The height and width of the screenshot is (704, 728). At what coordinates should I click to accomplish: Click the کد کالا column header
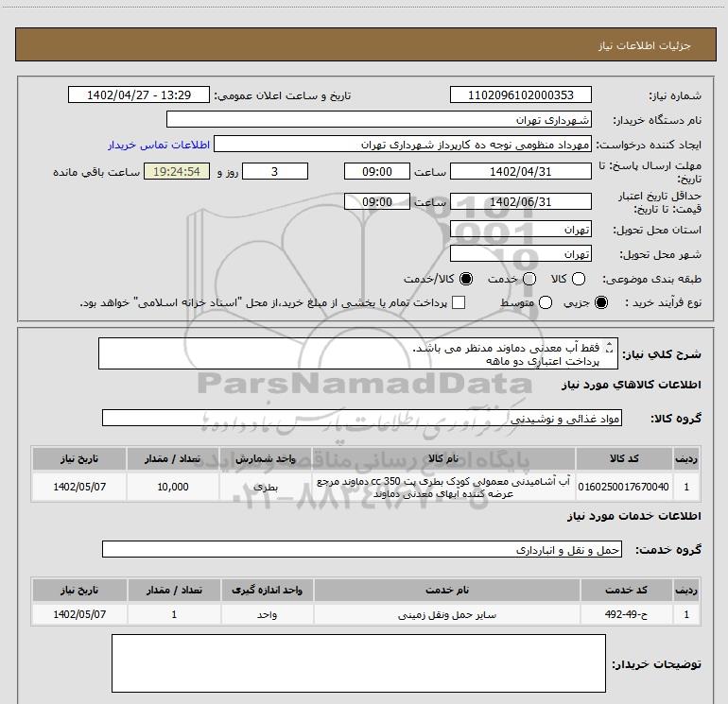(x=624, y=458)
